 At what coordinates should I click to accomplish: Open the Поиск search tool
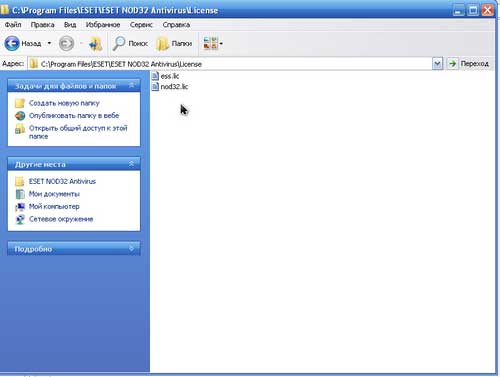pos(130,44)
